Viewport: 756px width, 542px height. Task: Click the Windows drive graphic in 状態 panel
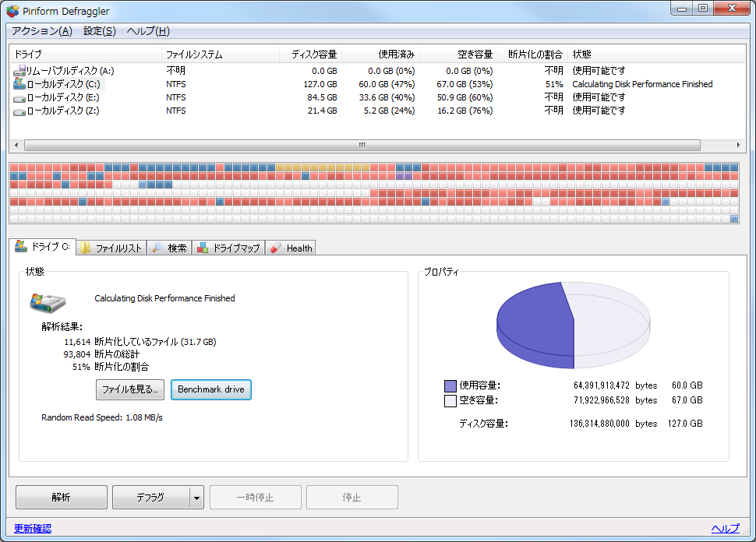pos(48,303)
